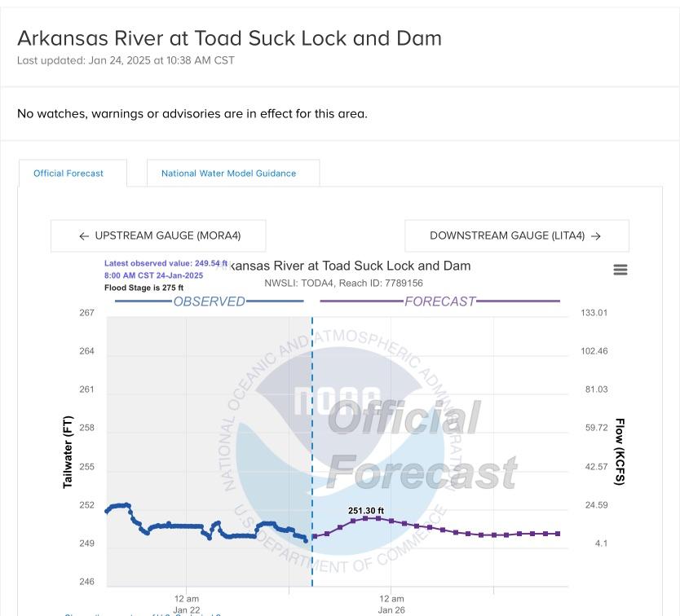Click the right arrow on Downstream Gauge
680x616 pixels.
click(x=596, y=236)
